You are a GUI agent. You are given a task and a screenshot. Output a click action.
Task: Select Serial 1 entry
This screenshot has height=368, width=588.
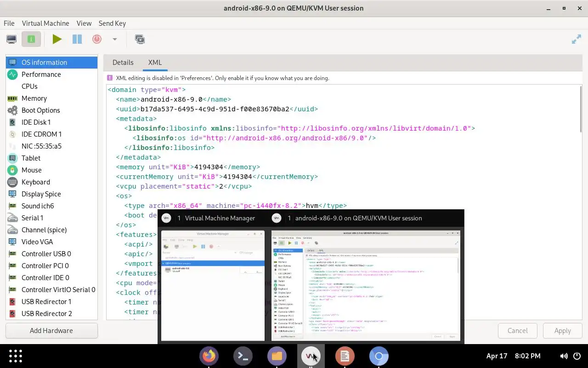pyautogui.click(x=51, y=218)
